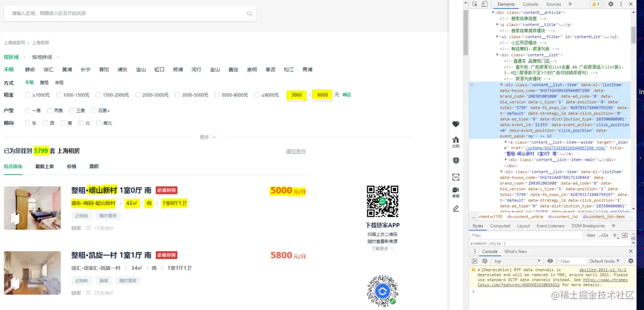The image size is (644, 310).
Task: Click the 确定 button to confirm price range
Action: (x=346, y=95)
